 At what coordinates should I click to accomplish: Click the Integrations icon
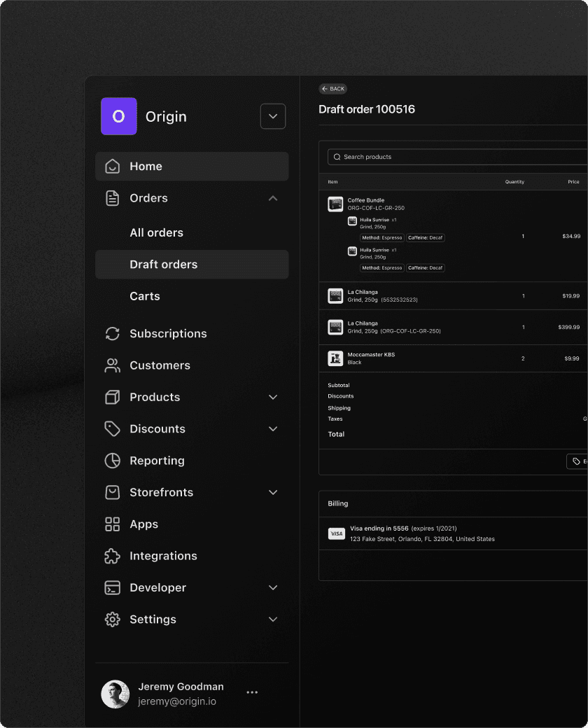113,556
